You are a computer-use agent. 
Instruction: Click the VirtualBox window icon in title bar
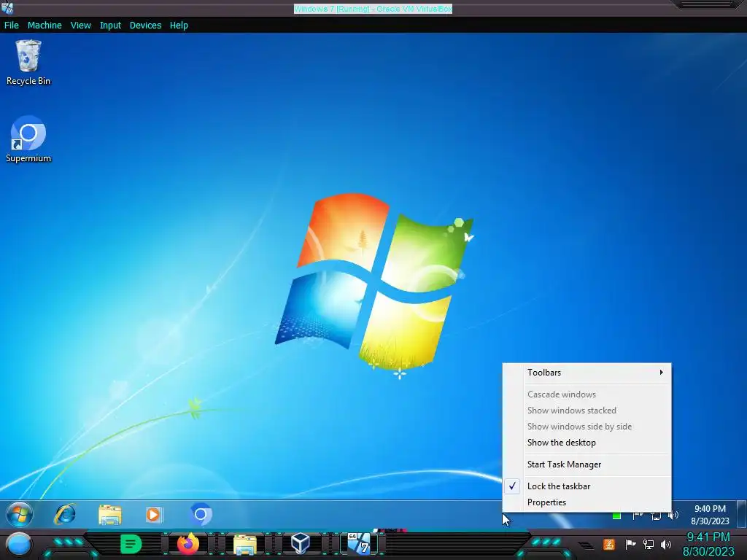(7, 7)
